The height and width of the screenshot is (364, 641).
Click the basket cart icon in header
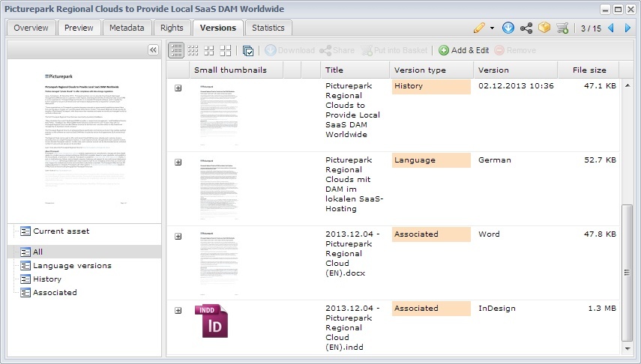562,28
